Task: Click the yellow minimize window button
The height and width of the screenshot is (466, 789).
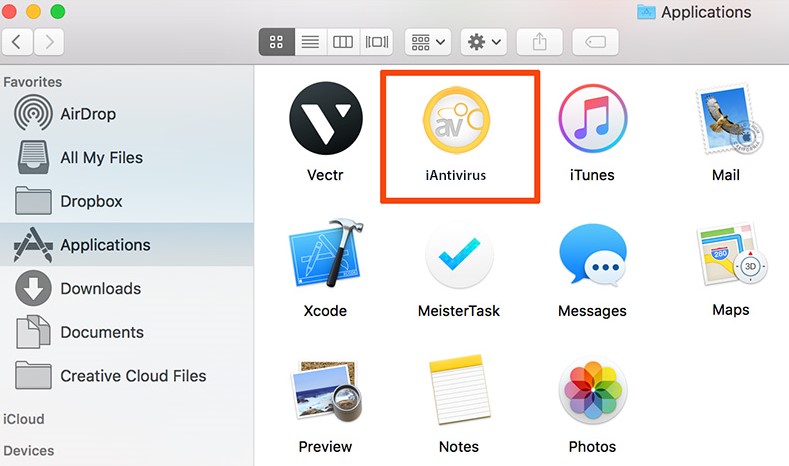Action: [x=33, y=11]
